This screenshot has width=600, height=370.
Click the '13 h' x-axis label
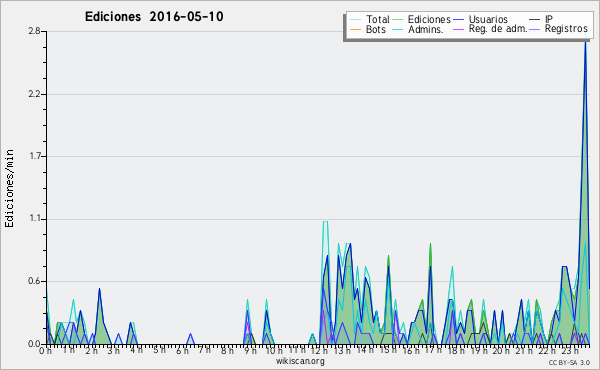click(x=342, y=351)
